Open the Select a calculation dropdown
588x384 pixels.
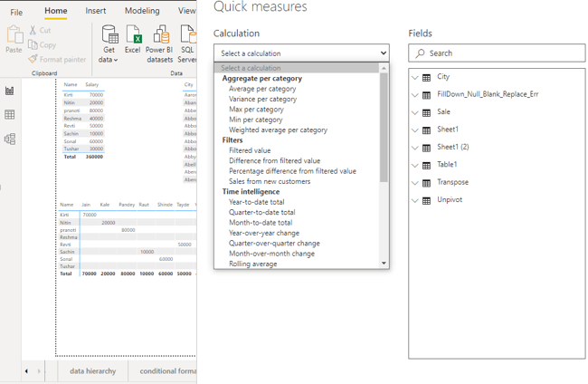[x=301, y=53]
